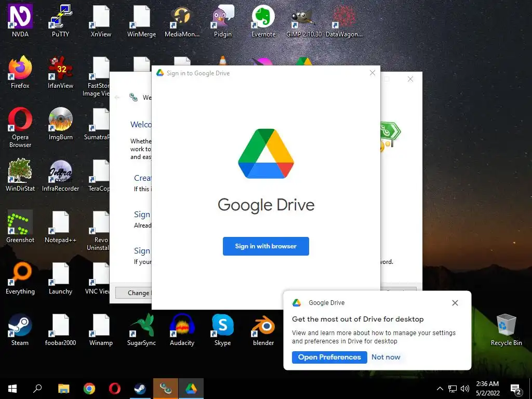Select the Greenshot desktop icon
This screenshot has height=399, width=532.
point(20,227)
